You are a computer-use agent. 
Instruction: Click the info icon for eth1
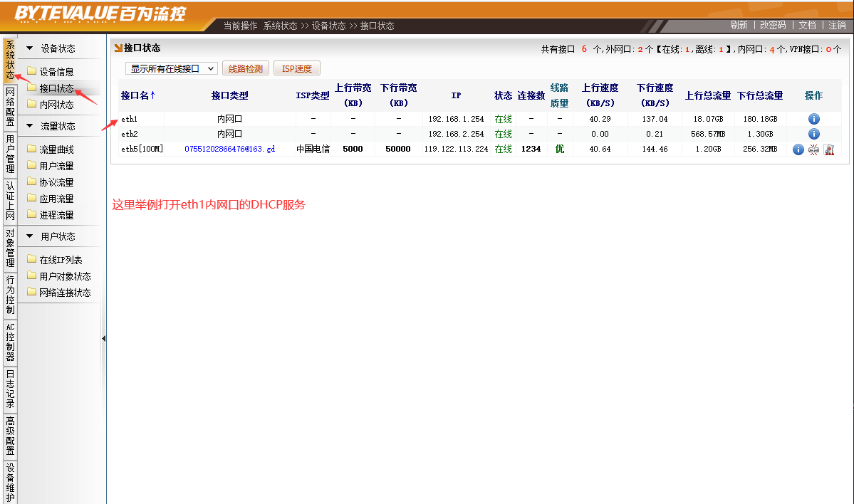click(813, 119)
